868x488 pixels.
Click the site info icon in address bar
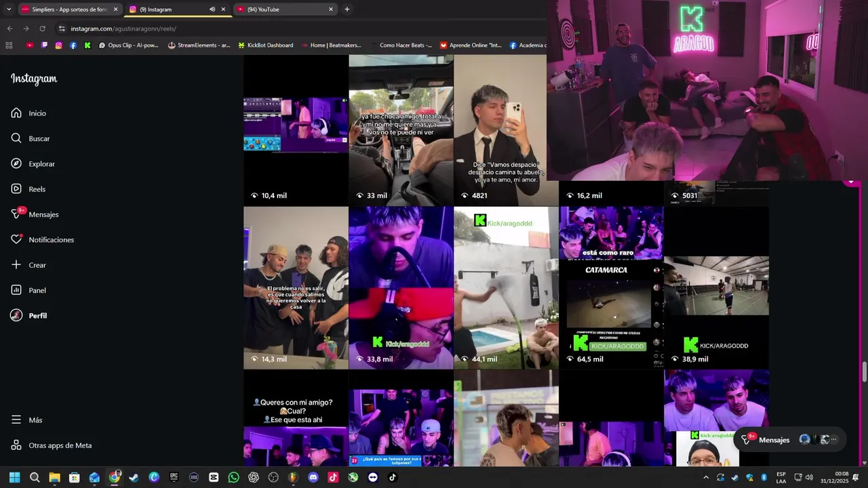[x=62, y=28]
